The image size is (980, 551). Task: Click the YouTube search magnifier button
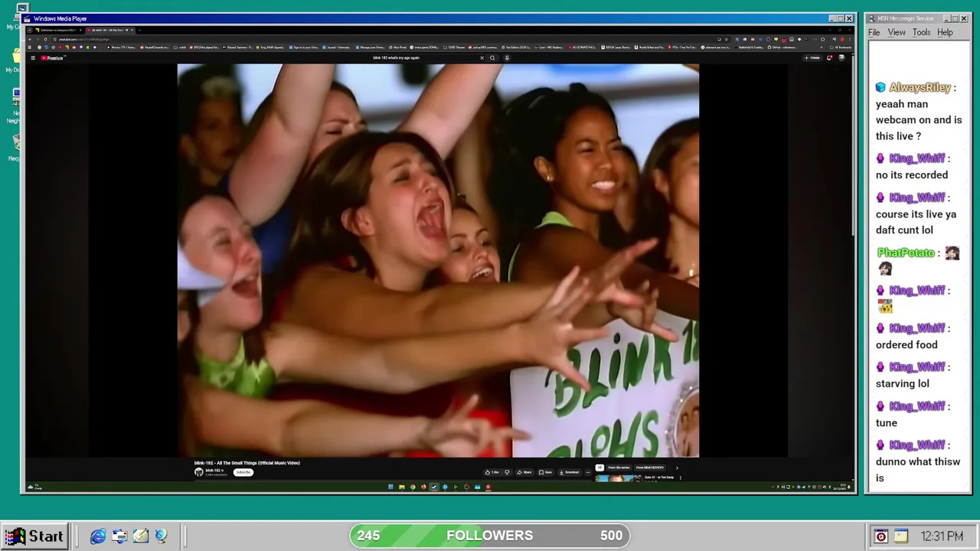point(492,57)
